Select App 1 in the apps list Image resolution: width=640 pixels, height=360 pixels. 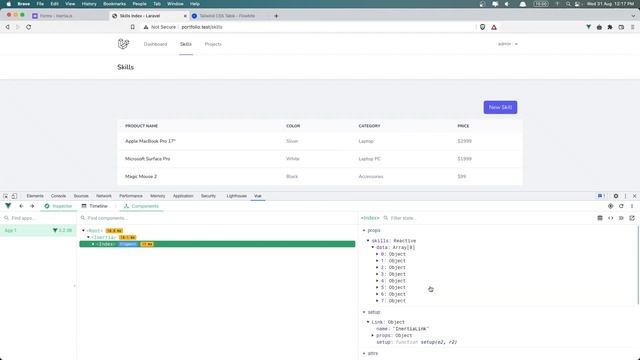click(38, 231)
